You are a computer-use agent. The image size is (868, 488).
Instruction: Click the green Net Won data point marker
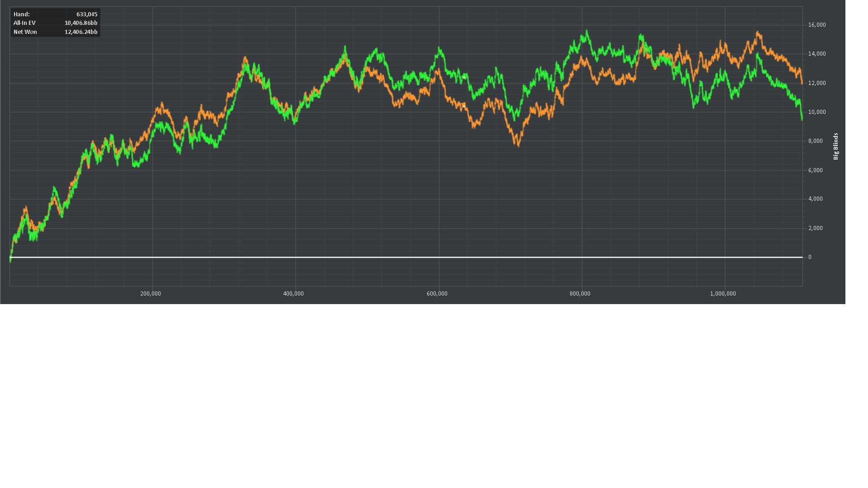[464, 78]
